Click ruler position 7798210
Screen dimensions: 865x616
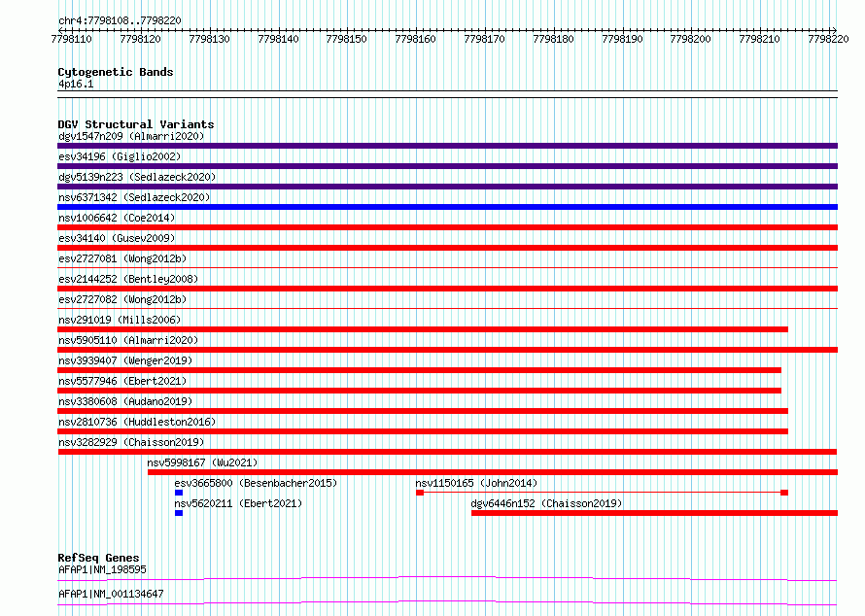coord(760,39)
